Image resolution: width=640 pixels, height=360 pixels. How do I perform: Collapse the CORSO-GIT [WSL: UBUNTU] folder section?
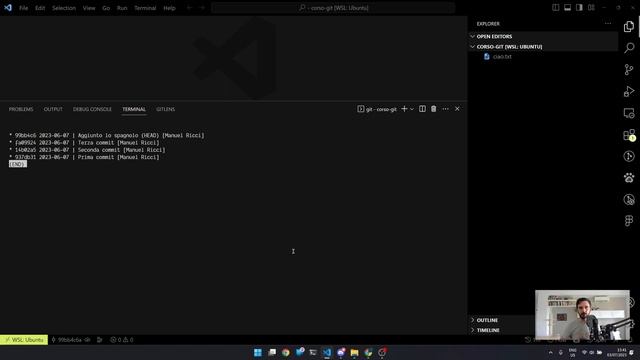[x=543, y=47]
